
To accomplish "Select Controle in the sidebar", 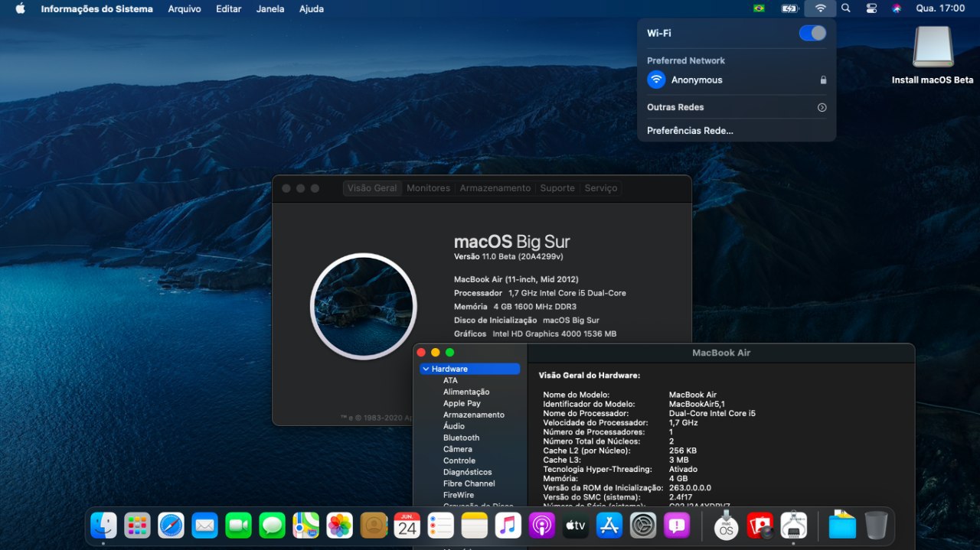I will [459, 461].
